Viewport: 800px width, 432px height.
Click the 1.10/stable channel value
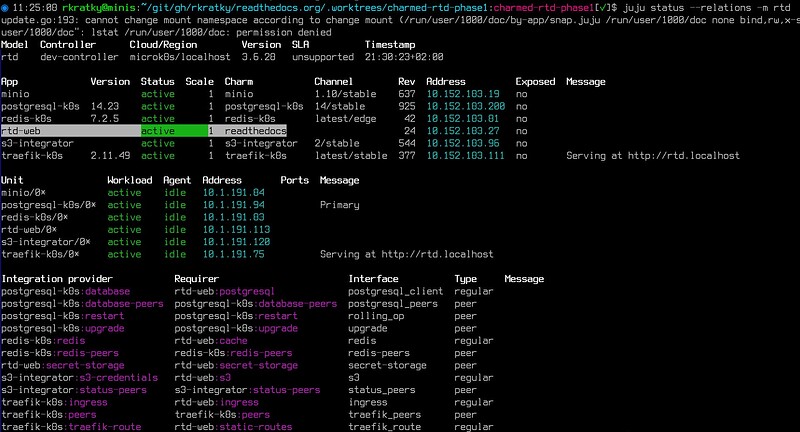345,94
